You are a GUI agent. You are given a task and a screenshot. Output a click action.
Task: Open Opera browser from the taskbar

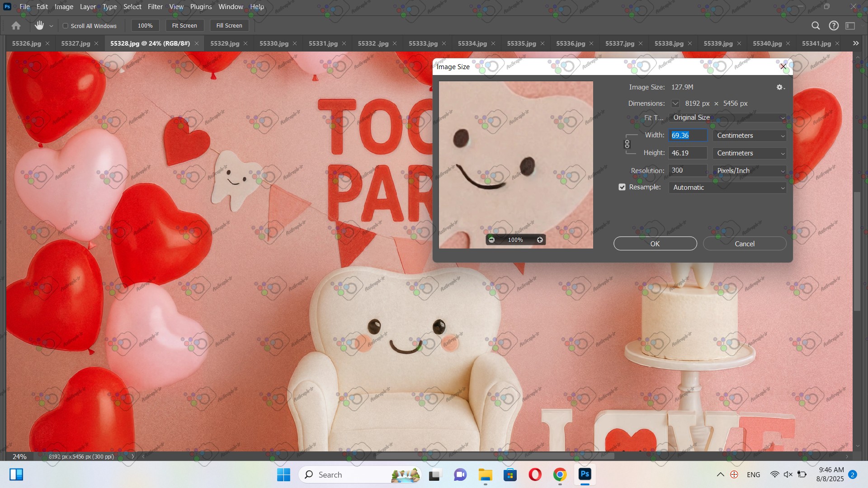(535, 475)
